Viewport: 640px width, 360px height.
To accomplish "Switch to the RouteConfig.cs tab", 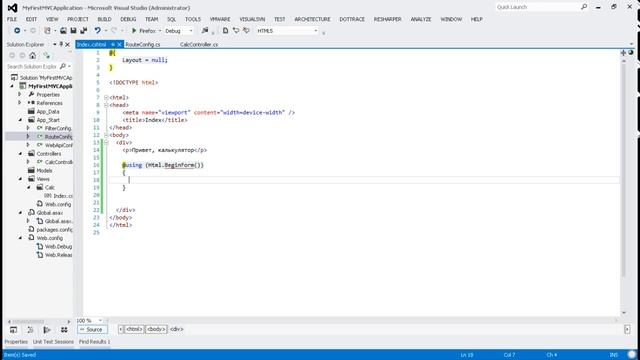I will click(143, 44).
